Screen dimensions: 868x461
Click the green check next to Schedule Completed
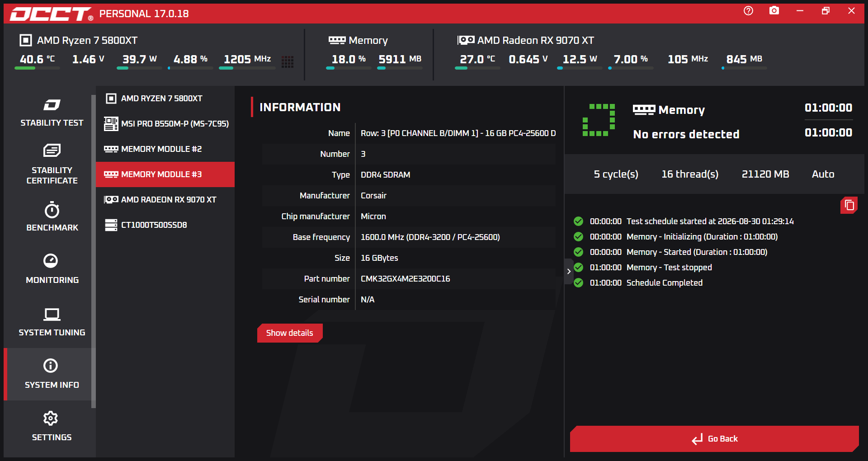(578, 283)
